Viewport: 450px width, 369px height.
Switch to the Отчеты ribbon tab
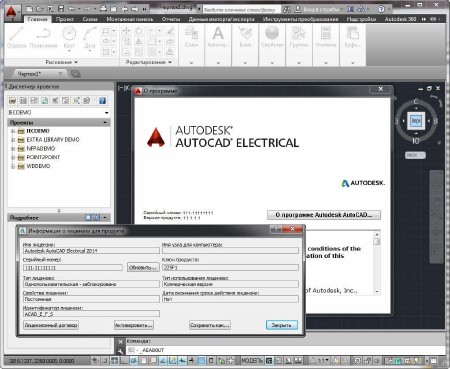tap(171, 19)
